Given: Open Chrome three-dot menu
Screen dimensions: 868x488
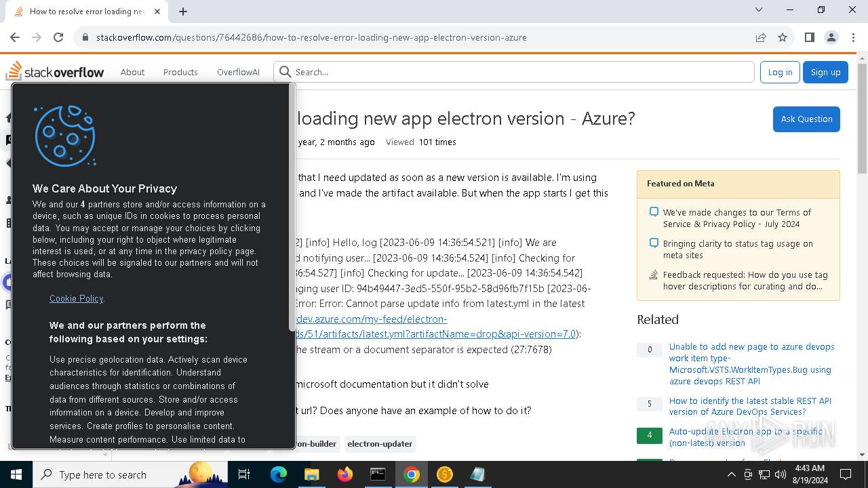Looking at the screenshot, I should click(852, 37).
